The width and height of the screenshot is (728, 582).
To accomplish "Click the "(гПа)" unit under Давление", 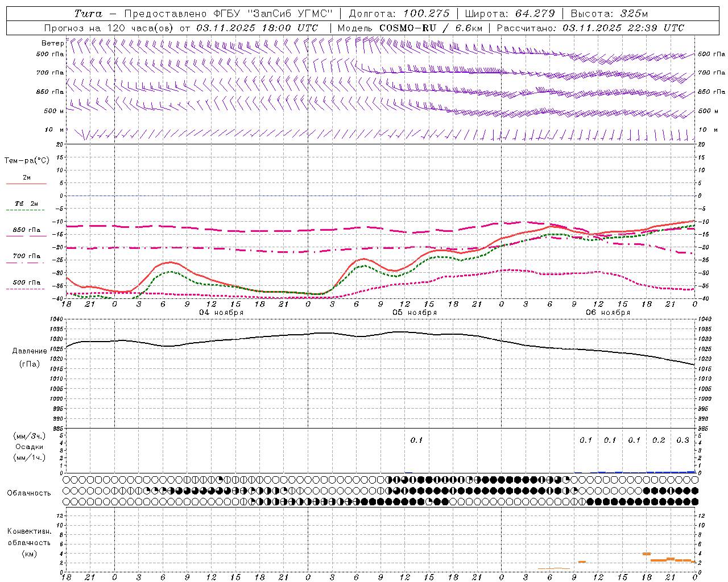I will (30, 364).
